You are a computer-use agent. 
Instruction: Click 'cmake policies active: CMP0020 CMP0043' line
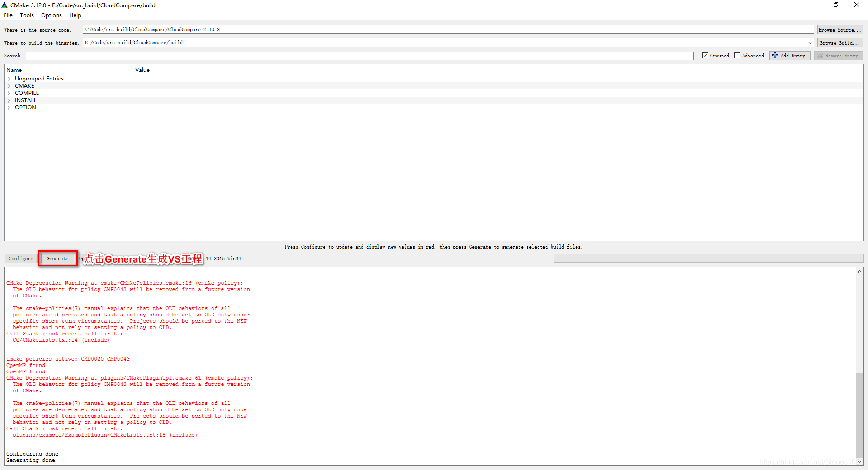tap(68, 359)
